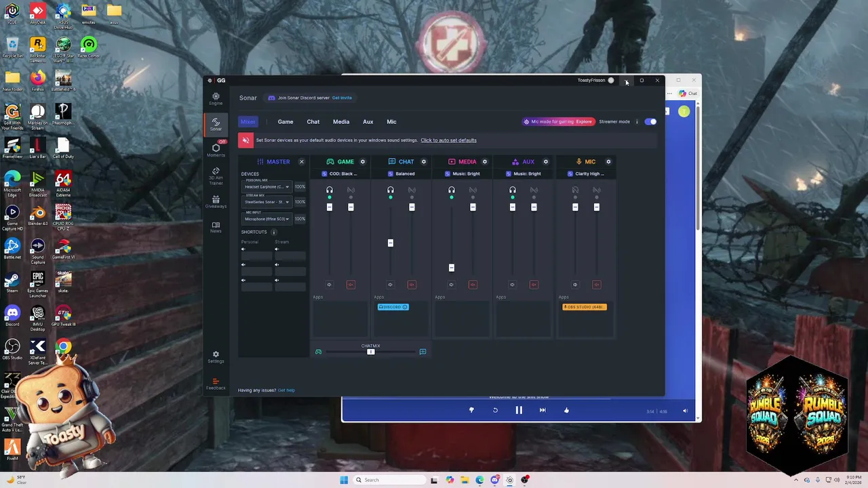Mute GAME personal mix
The width and height of the screenshot is (868, 488).
[329, 285]
